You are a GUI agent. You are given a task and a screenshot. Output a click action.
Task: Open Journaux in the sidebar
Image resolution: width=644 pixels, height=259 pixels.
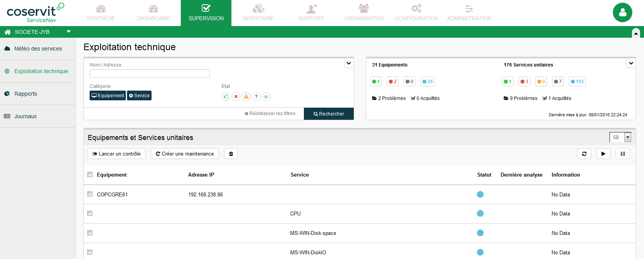pos(38,116)
